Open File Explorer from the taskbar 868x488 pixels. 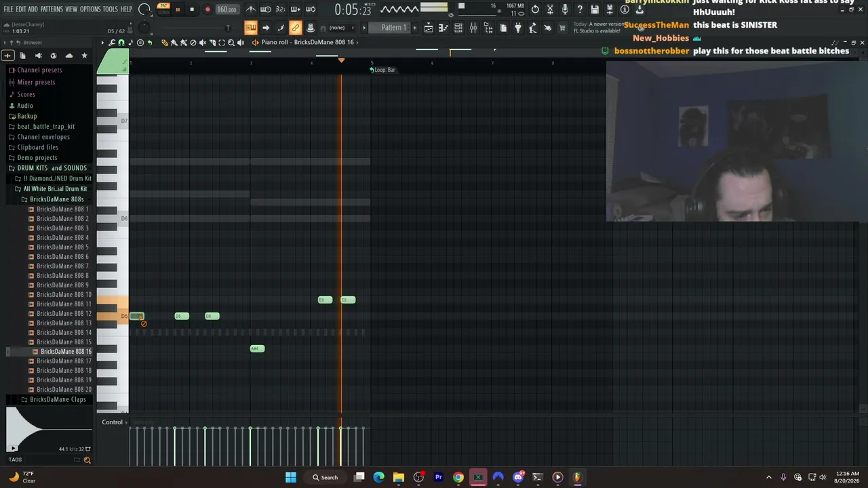tap(399, 477)
